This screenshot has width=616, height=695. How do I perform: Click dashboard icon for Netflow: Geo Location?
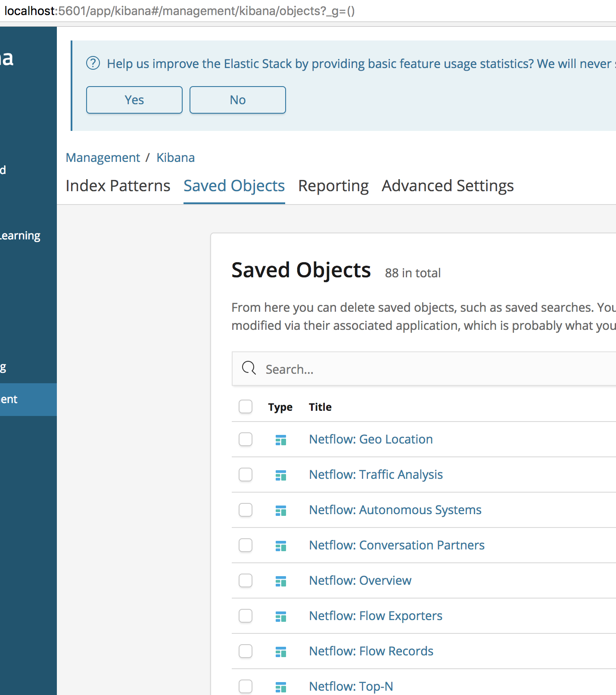281,440
